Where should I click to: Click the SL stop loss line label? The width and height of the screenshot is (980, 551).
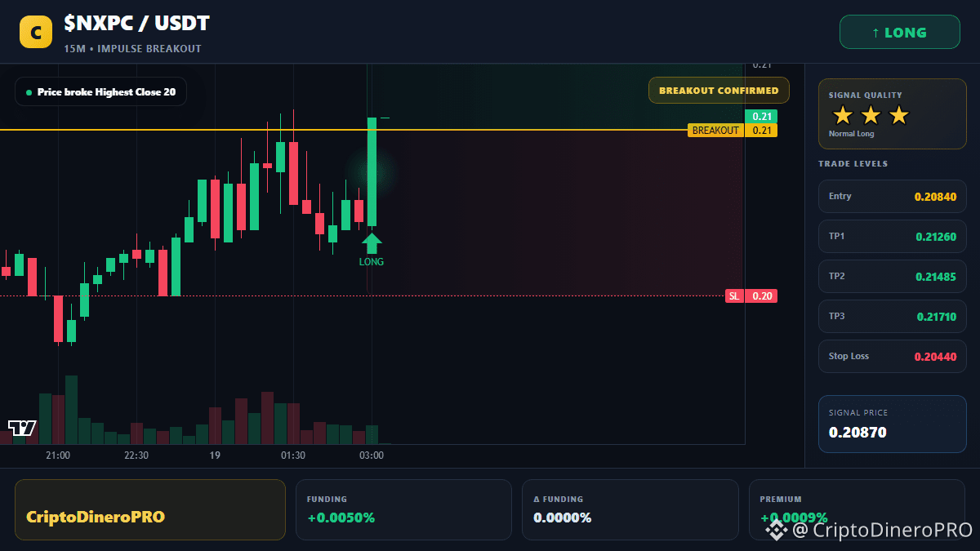pos(734,296)
